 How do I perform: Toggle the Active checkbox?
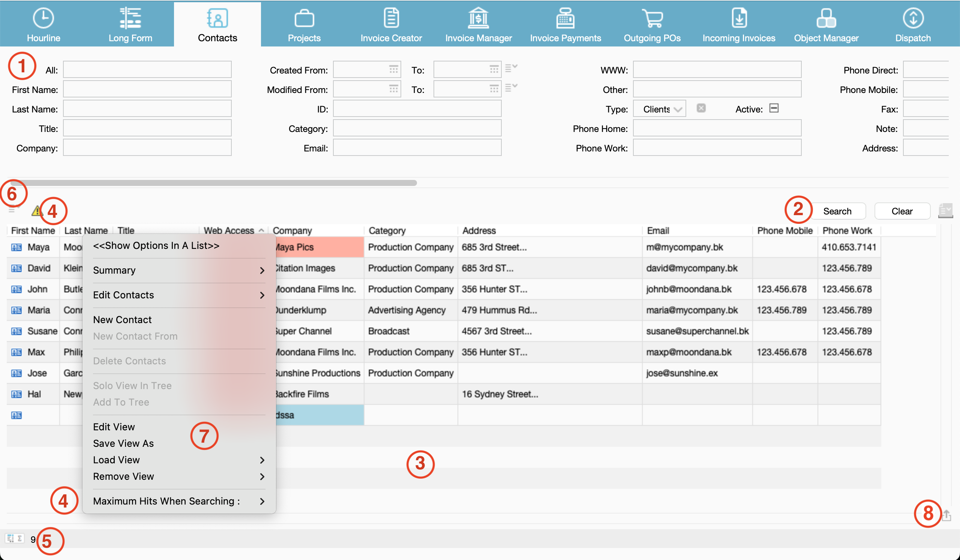[774, 108]
